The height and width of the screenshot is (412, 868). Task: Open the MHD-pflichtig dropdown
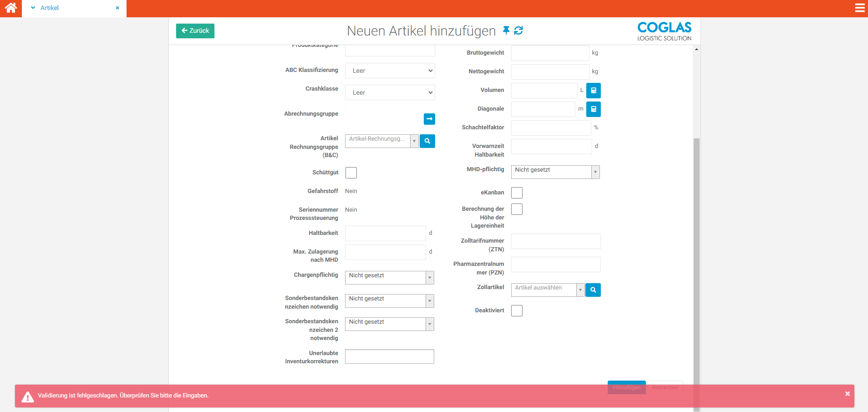pos(555,172)
